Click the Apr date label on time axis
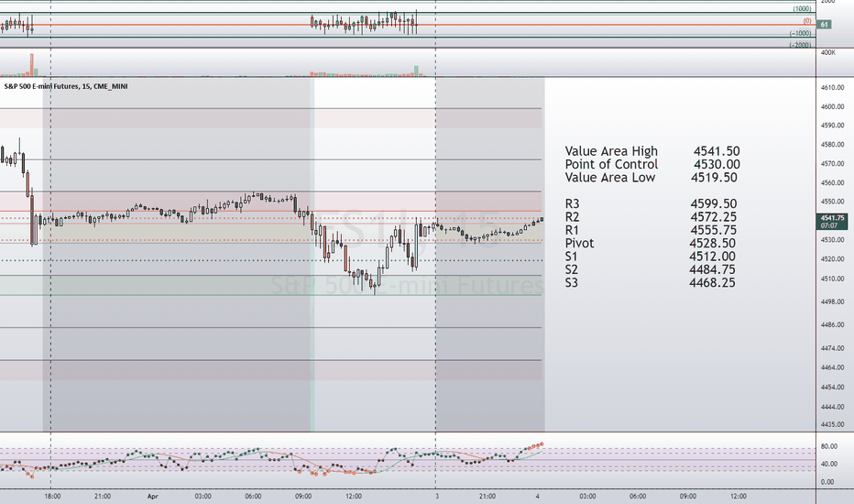The height and width of the screenshot is (504, 854). click(x=153, y=497)
